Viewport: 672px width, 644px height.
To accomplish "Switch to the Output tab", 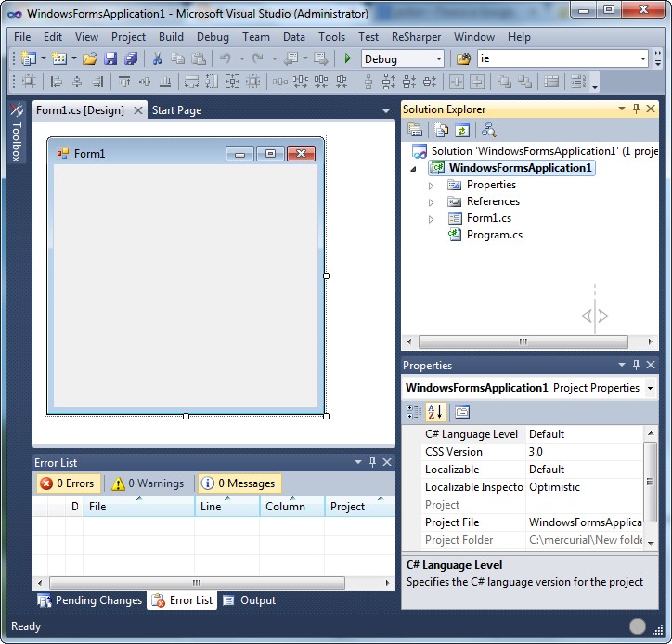I will pyautogui.click(x=250, y=600).
